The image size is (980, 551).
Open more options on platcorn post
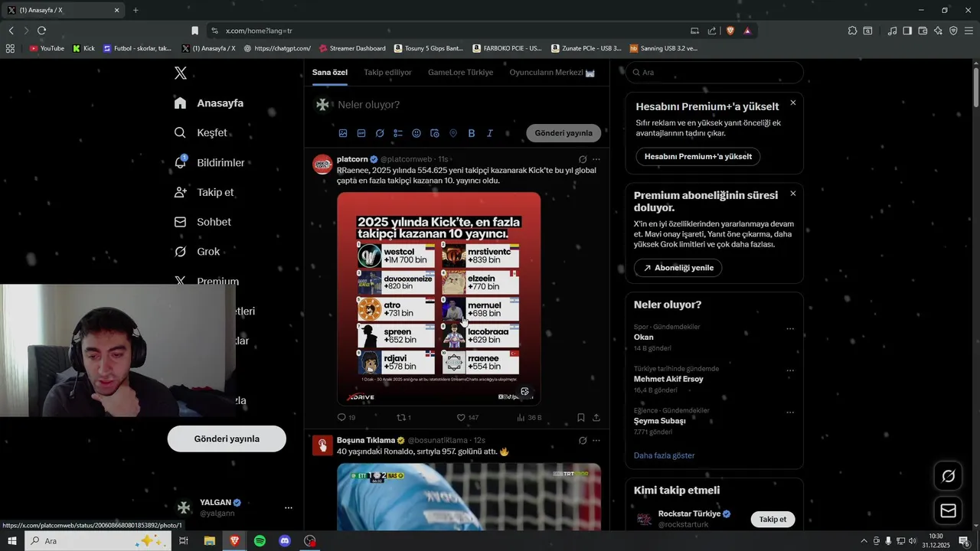pos(596,159)
